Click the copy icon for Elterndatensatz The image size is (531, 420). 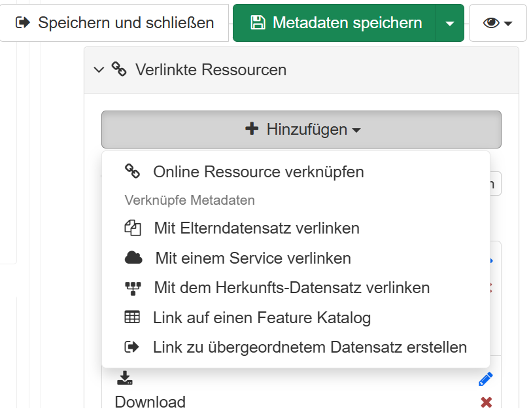pyautogui.click(x=133, y=228)
